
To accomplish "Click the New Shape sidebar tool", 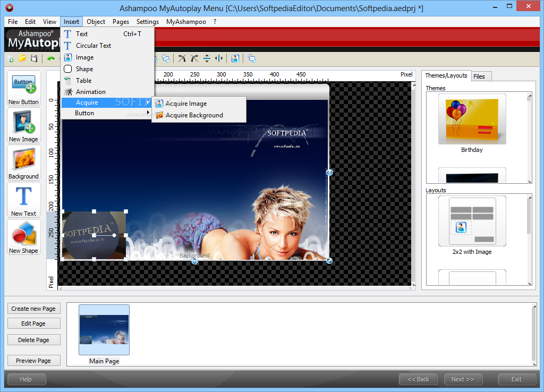I will [x=23, y=237].
